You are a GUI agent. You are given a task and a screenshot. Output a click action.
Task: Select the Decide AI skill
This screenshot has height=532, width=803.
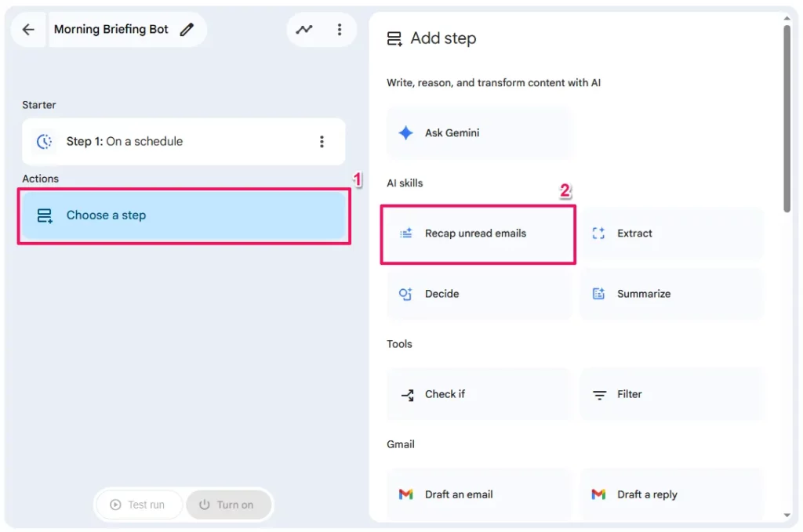click(478, 294)
